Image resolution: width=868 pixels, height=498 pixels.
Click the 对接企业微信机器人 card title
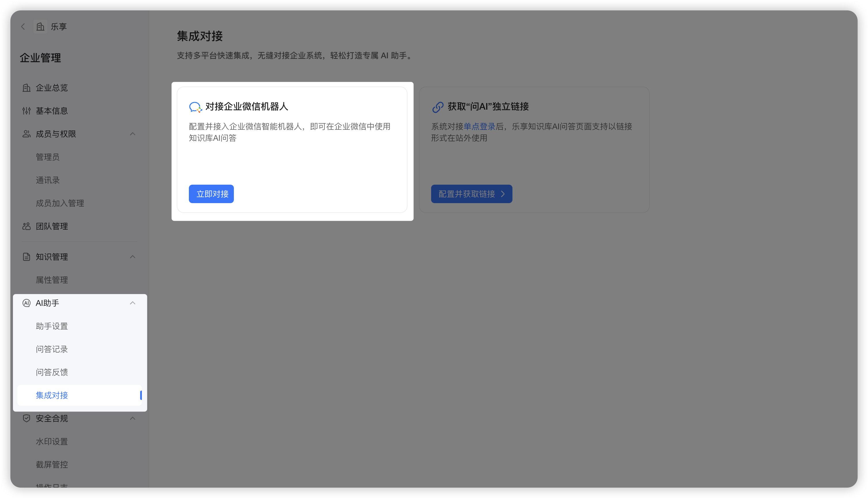[x=247, y=107]
